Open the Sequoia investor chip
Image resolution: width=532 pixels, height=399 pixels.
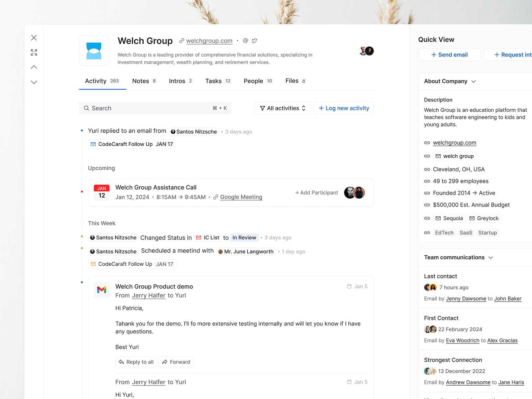[x=449, y=218]
